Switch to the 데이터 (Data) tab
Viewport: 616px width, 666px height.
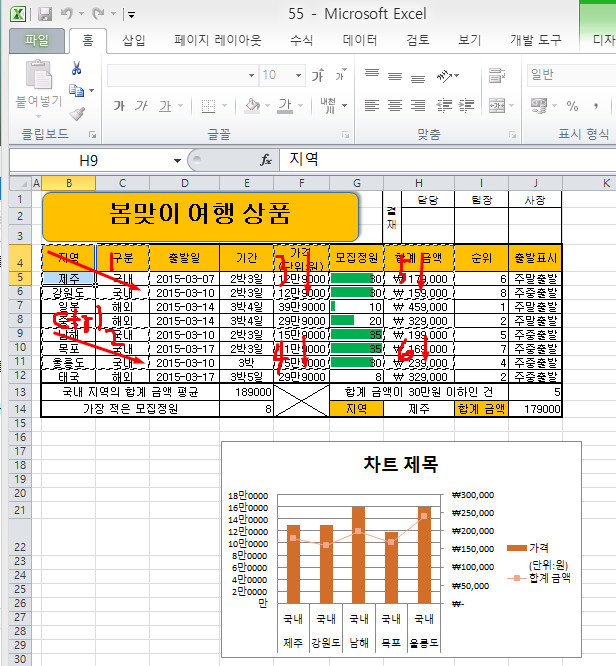coord(359,40)
